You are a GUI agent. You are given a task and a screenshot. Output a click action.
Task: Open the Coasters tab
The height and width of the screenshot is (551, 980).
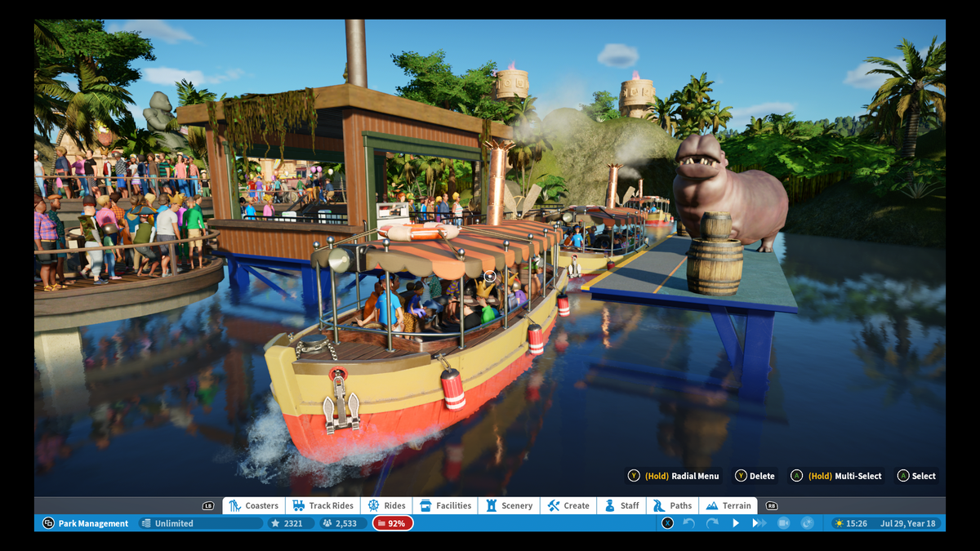[253, 506]
